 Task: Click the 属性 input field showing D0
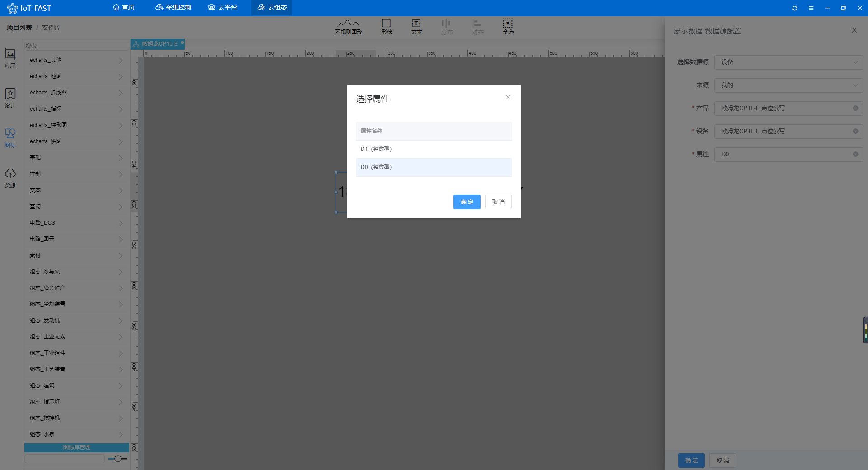pyautogui.click(x=788, y=154)
